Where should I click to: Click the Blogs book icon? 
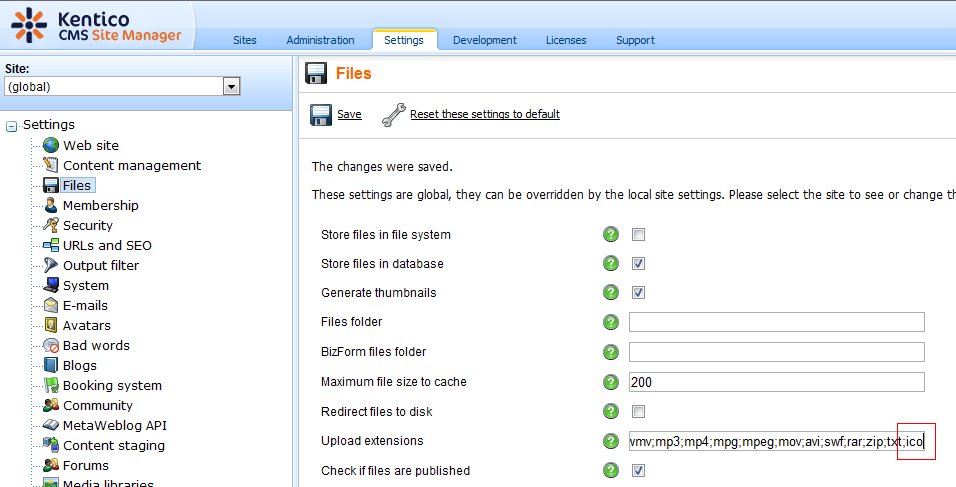pyautogui.click(x=51, y=365)
